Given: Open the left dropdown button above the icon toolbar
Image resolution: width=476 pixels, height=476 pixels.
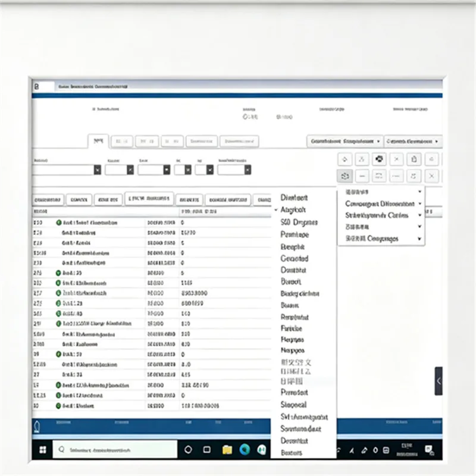Looking at the screenshot, I should pos(345,142).
